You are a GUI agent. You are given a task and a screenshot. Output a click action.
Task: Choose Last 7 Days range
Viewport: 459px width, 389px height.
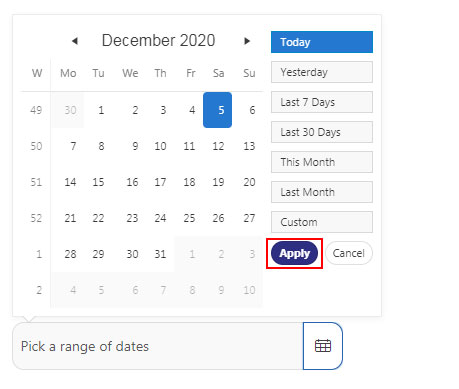(322, 102)
